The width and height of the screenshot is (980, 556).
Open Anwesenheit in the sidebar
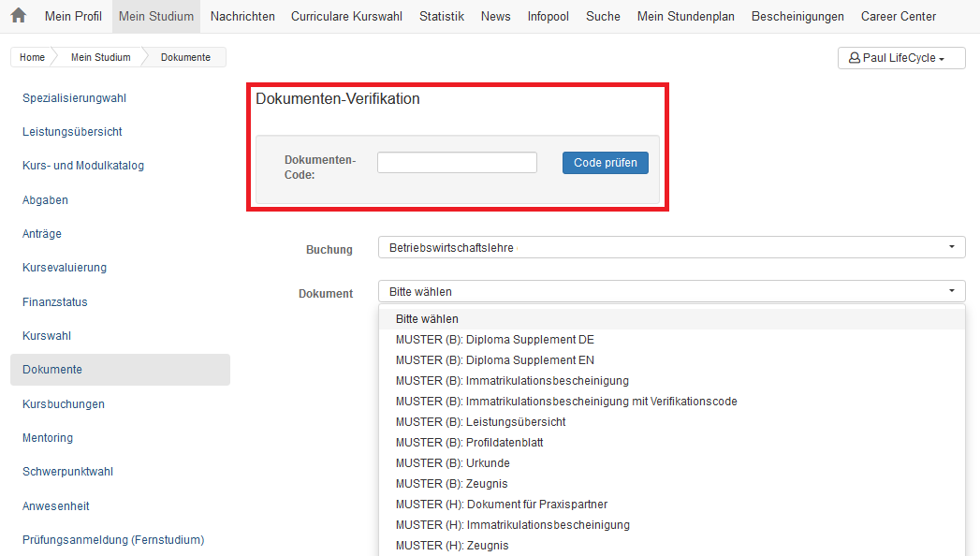point(55,506)
